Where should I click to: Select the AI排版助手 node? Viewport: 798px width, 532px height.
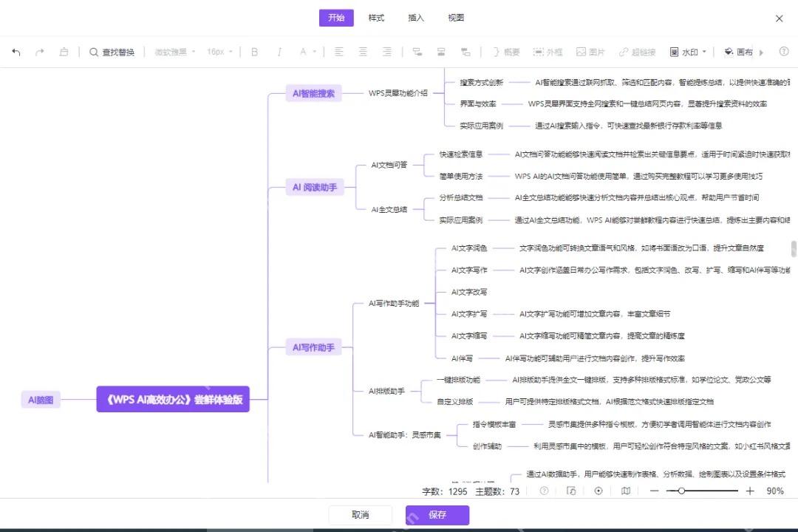point(386,391)
